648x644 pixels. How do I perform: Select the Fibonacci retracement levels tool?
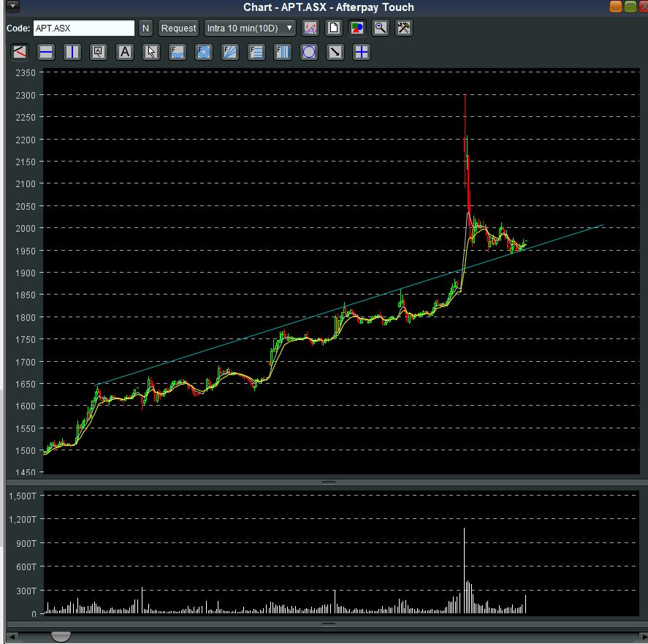point(256,52)
